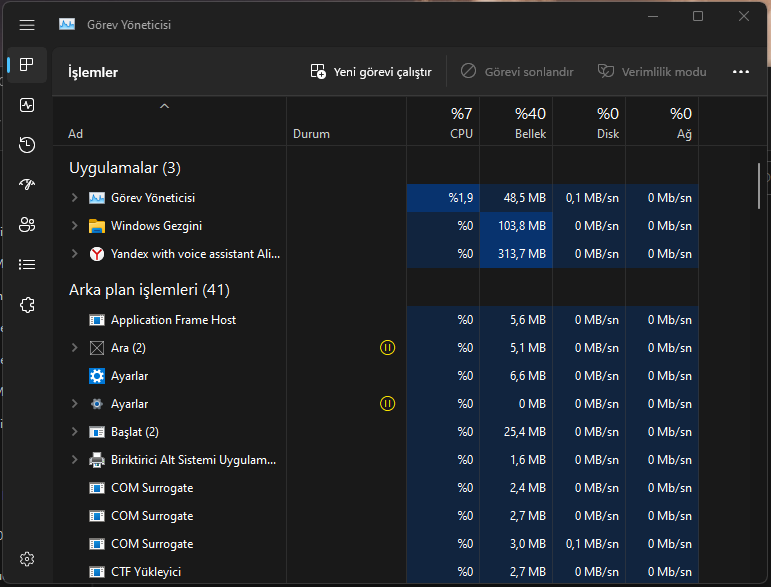The width and height of the screenshot is (771, 587).
Task: Select the 3,0 MB COM Surrogate cell
Action: pos(516,544)
